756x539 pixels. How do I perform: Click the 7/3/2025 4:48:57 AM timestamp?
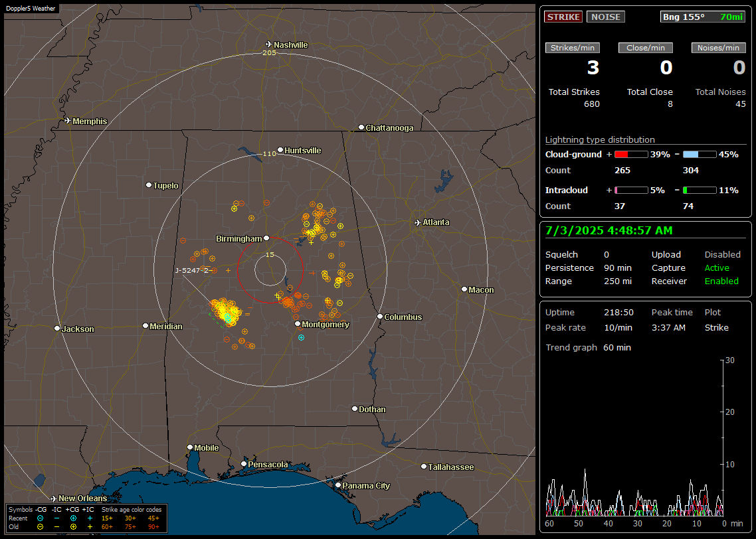pyautogui.click(x=609, y=230)
